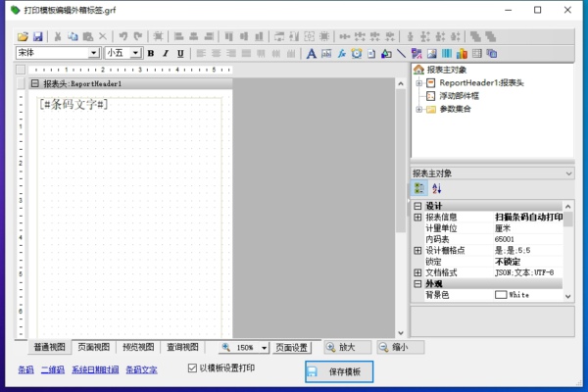The image size is (588, 392).
Task: Sort properties alphabetically (AZ icon)
Action: [436, 188]
